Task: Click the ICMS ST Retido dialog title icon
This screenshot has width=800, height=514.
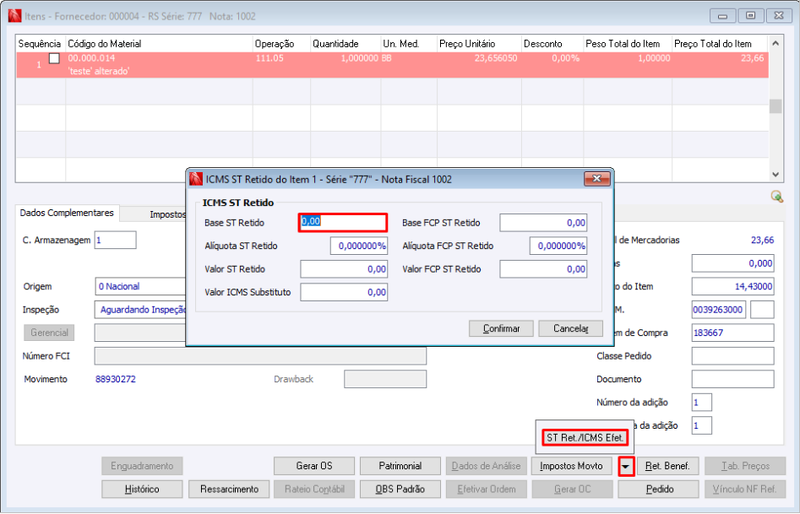Action: tap(196, 179)
